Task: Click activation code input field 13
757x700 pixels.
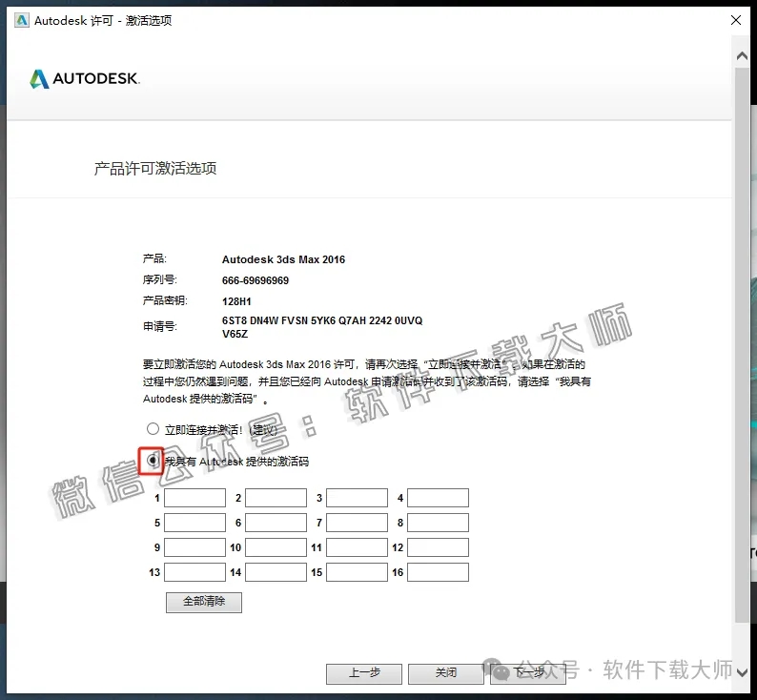Action: (195, 572)
